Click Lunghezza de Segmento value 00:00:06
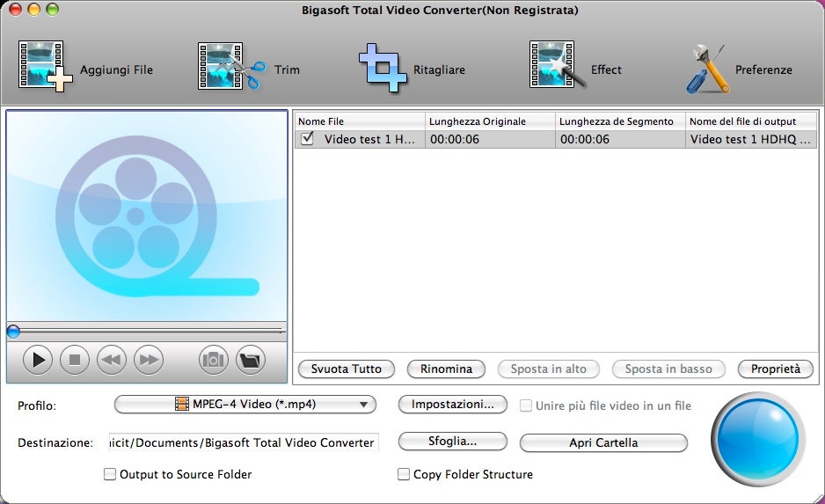This screenshot has height=504, width=825. (x=585, y=139)
